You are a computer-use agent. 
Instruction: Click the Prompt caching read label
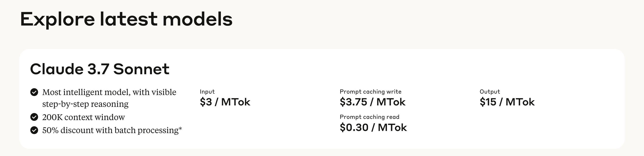[x=369, y=117]
